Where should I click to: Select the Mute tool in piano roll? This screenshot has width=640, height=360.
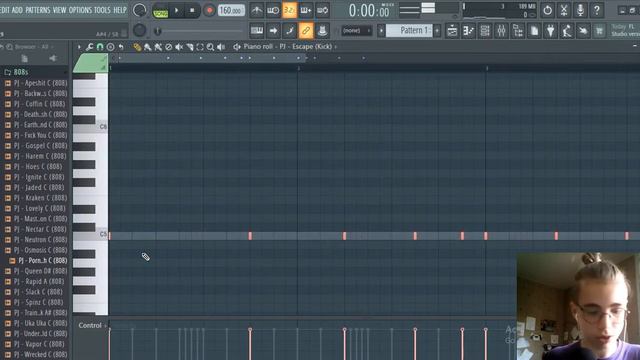point(179,47)
